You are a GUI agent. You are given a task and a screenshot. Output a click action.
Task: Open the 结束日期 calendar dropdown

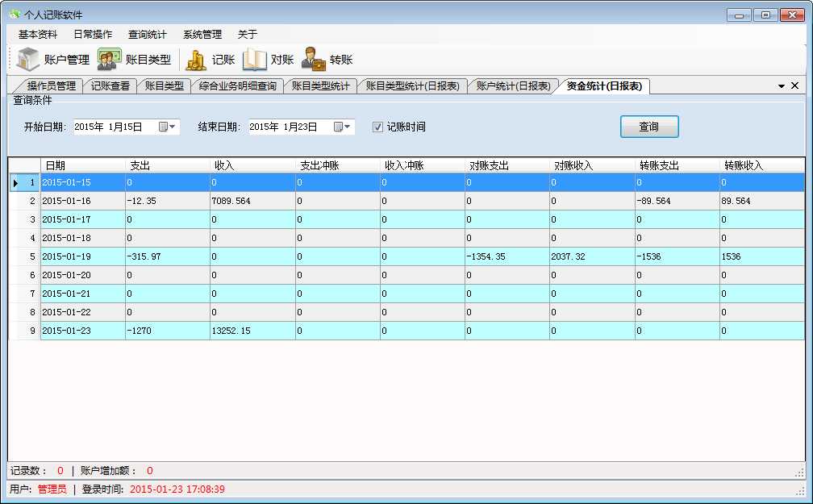[x=342, y=127]
